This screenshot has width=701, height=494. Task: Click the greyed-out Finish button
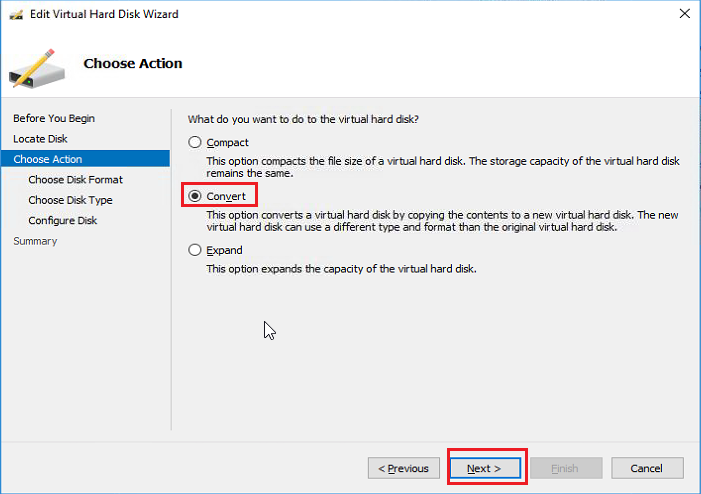pyautogui.click(x=566, y=468)
